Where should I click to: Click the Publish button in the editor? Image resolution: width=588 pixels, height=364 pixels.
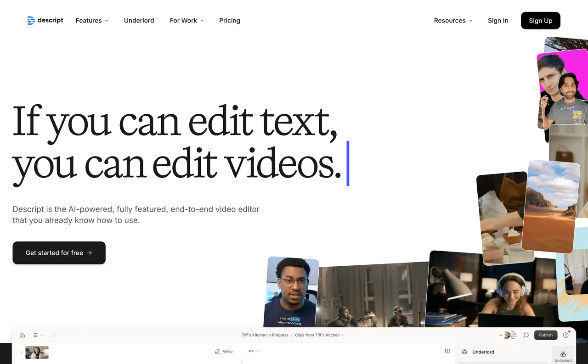[x=546, y=335]
